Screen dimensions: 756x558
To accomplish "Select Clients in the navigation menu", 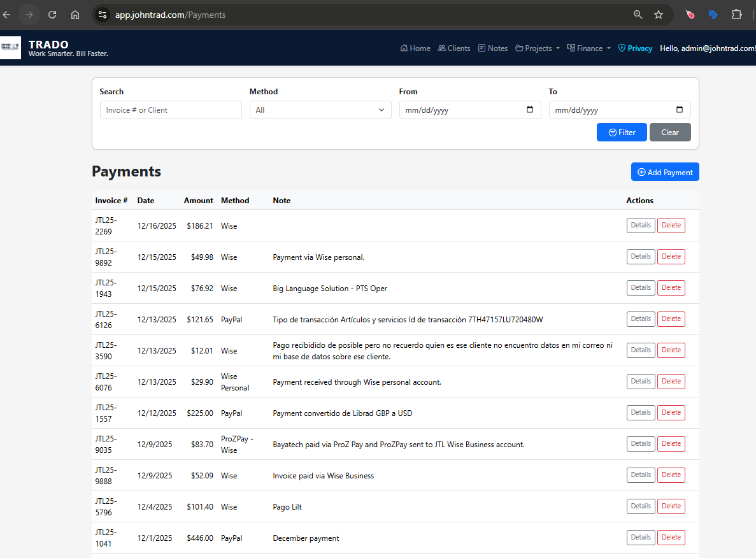I will click(x=454, y=48).
